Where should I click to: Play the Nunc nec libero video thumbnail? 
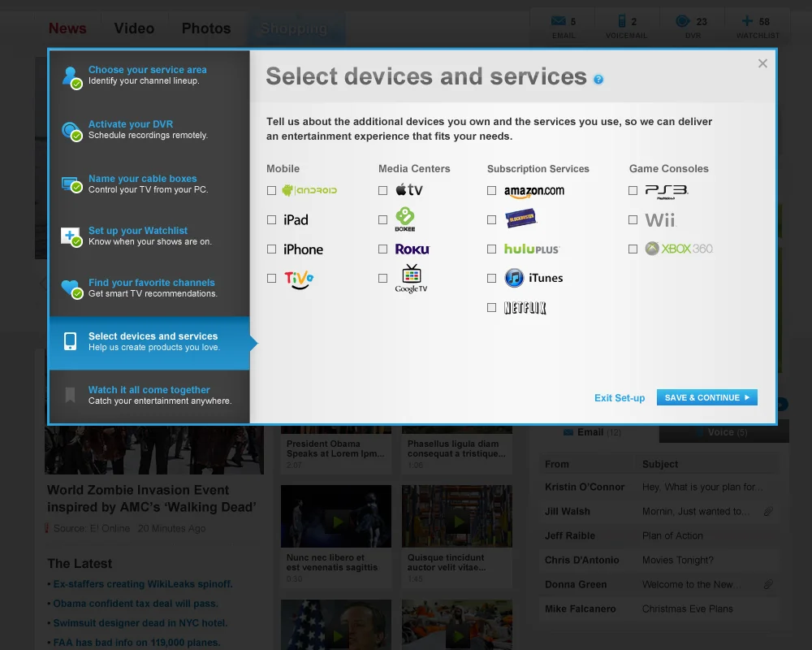pyautogui.click(x=336, y=516)
